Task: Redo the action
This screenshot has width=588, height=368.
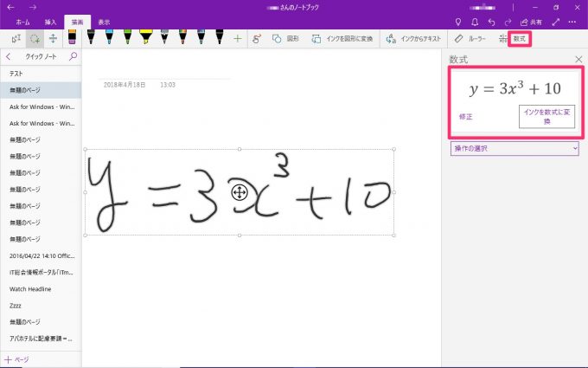Action: pos(508,23)
